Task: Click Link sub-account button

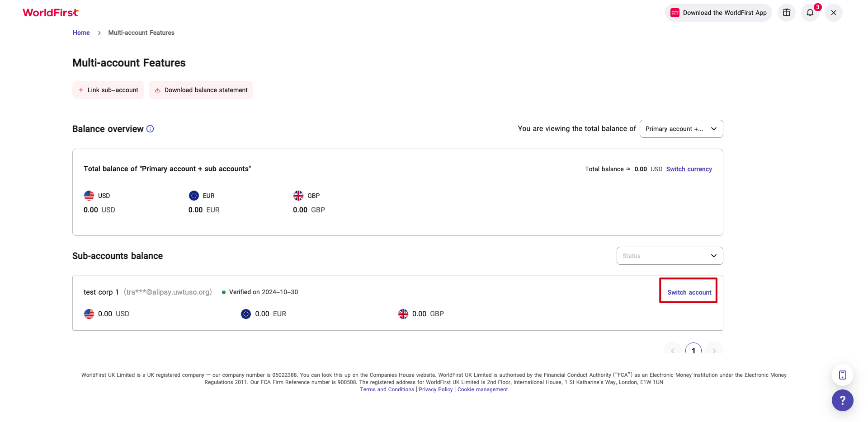Action: (108, 90)
